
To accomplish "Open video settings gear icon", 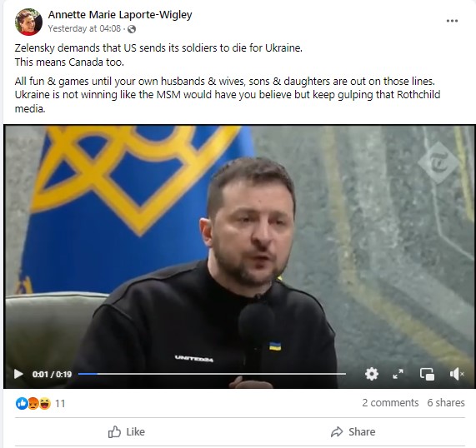I will point(372,374).
